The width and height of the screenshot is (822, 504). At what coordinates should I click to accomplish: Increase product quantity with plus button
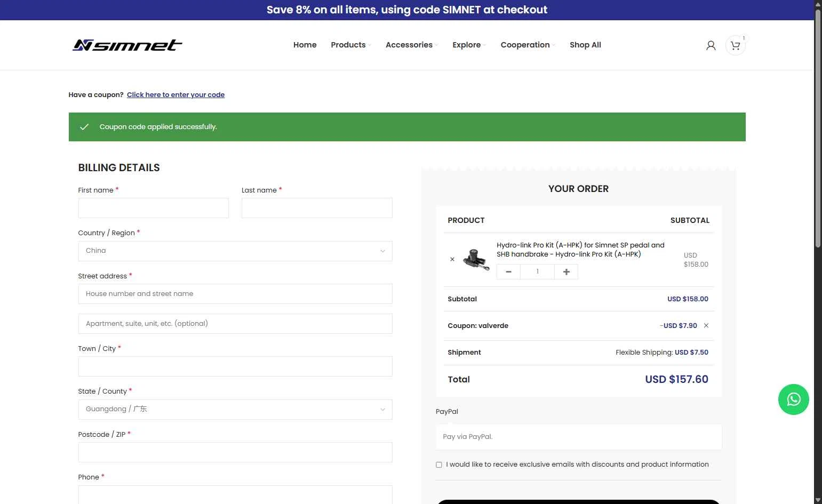coord(566,272)
